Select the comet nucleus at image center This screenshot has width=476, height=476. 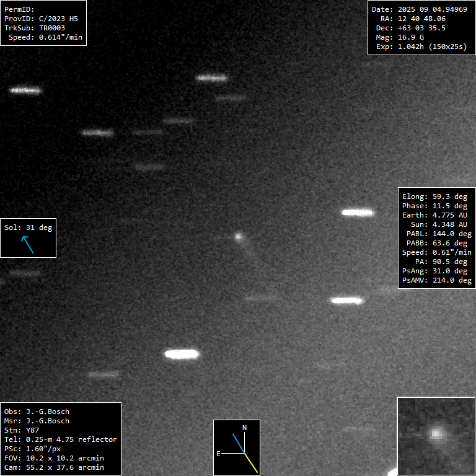[x=239, y=236]
